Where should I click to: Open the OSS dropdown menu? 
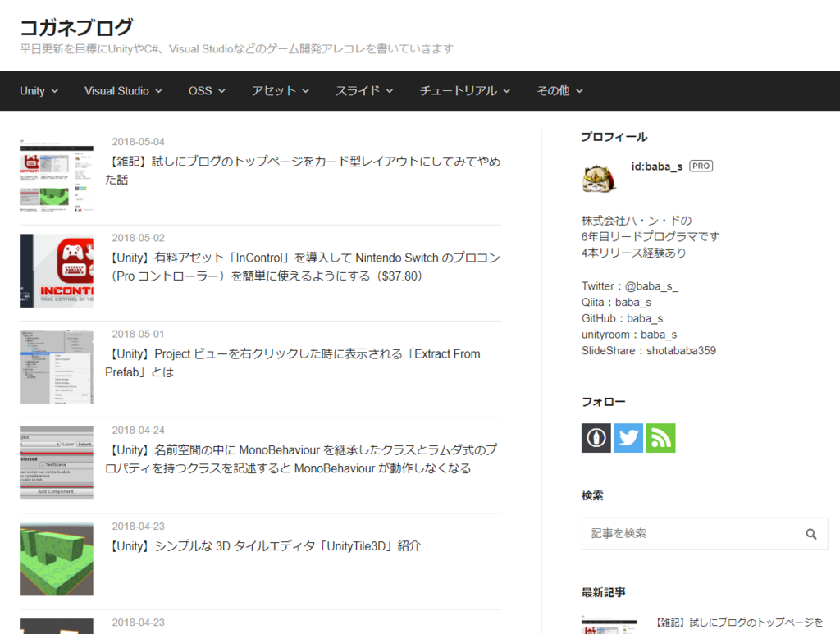click(x=207, y=91)
